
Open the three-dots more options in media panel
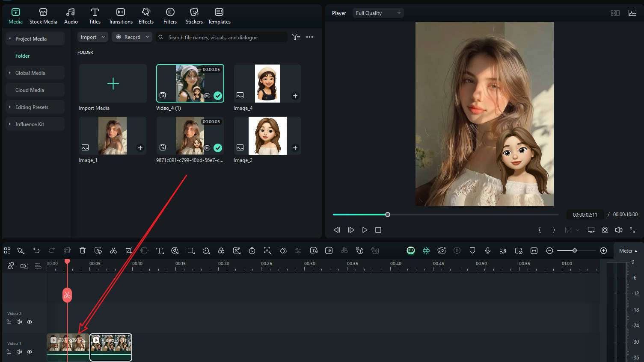click(310, 37)
